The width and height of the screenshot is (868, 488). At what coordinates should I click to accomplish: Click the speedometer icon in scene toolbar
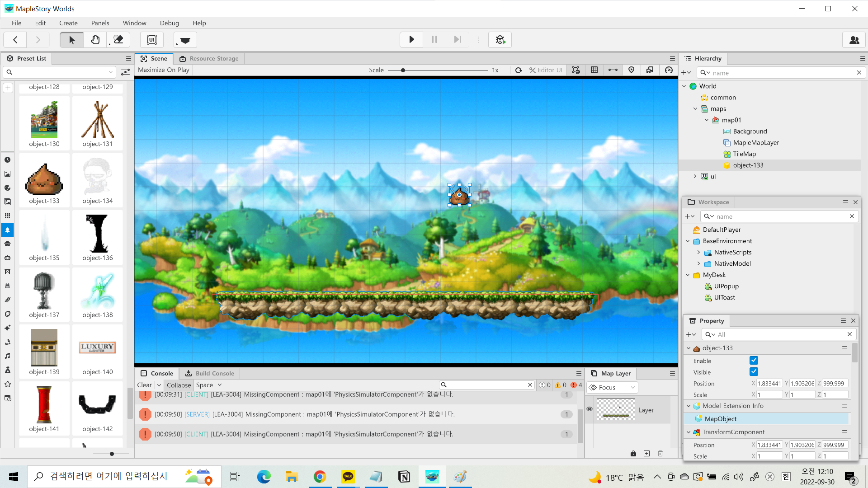[669, 70]
